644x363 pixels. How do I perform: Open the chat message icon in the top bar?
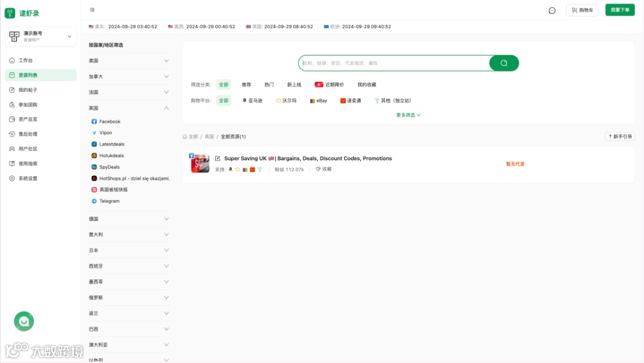(x=552, y=10)
